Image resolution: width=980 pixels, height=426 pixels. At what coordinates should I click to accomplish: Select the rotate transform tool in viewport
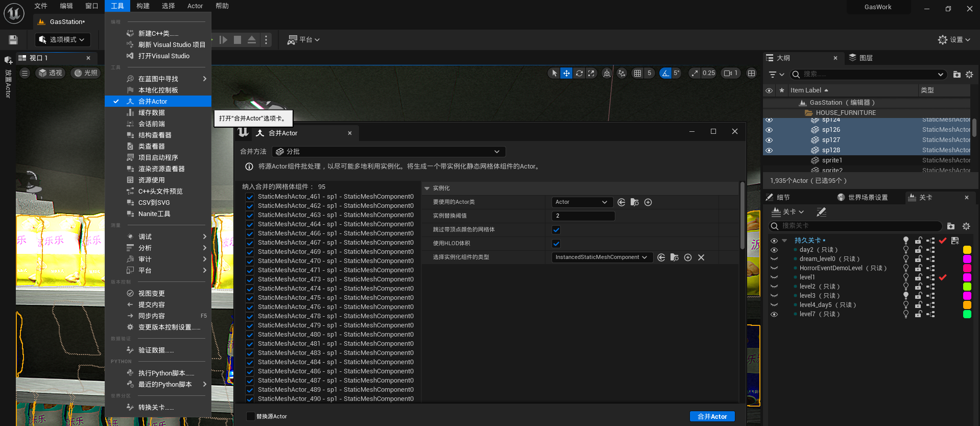click(579, 74)
